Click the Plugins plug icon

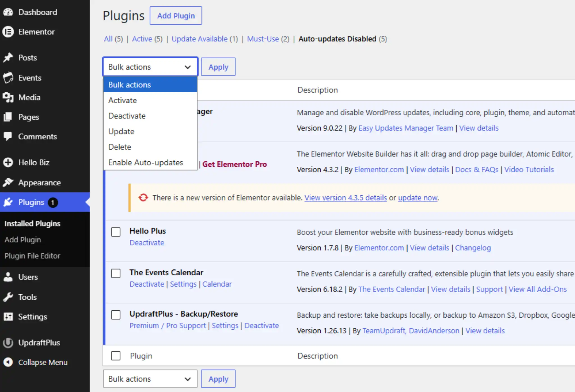tap(8, 202)
